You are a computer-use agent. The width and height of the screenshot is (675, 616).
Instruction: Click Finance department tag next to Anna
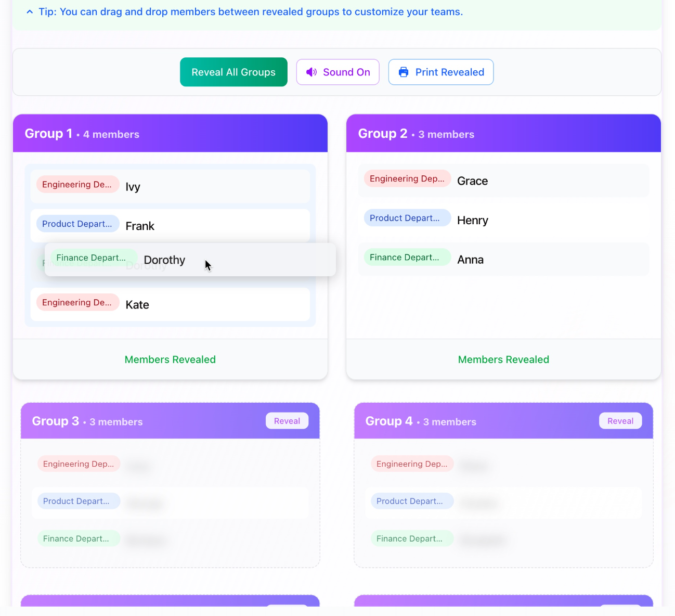405,258
